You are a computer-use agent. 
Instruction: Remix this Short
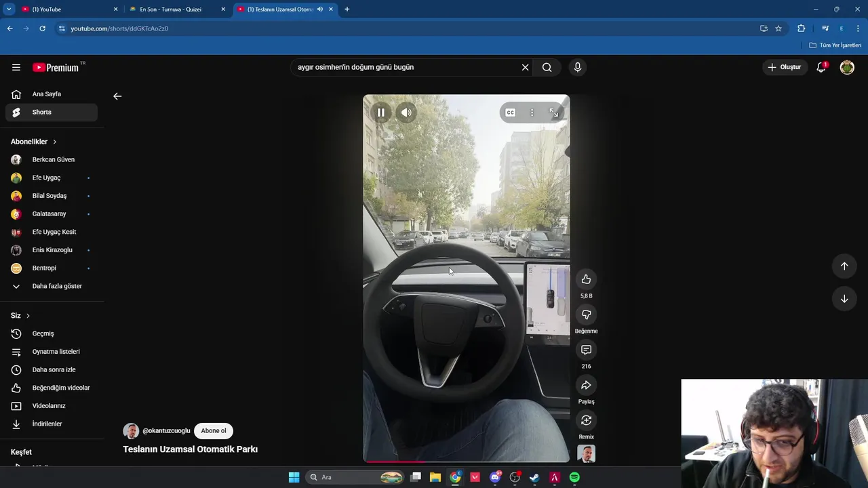[586, 420]
